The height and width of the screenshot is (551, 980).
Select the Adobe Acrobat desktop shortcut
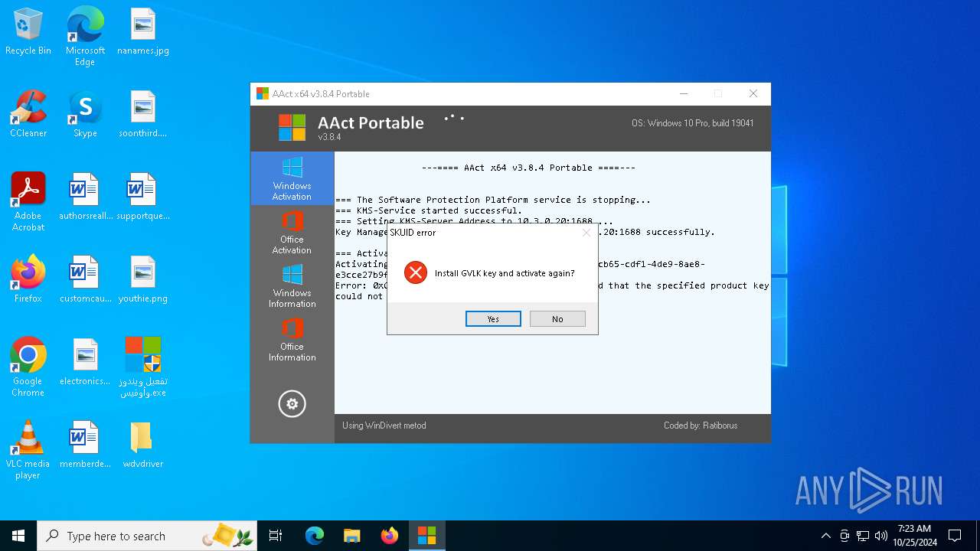28,202
